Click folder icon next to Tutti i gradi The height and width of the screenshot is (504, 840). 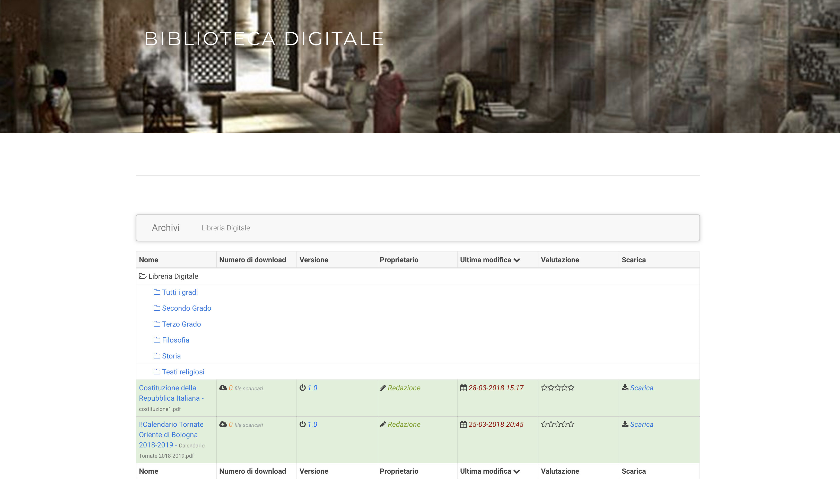pos(157,292)
